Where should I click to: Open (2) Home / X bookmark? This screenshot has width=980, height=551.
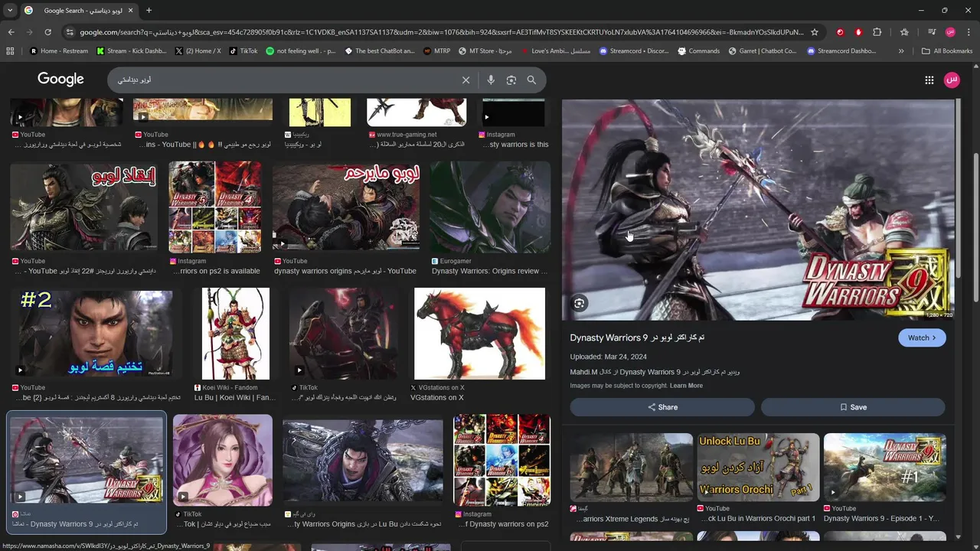point(198,51)
